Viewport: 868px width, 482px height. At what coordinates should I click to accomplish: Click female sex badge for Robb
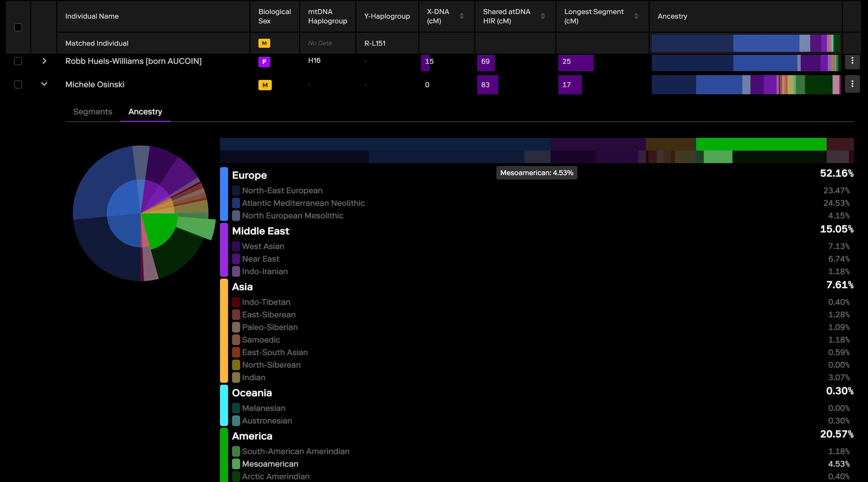pos(264,62)
